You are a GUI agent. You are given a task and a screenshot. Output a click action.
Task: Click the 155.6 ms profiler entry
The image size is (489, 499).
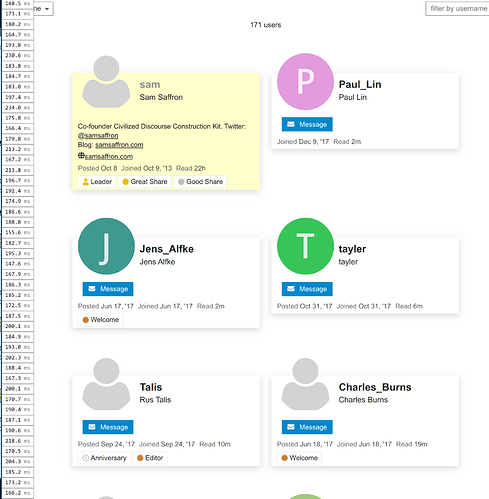tap(18, 233)
